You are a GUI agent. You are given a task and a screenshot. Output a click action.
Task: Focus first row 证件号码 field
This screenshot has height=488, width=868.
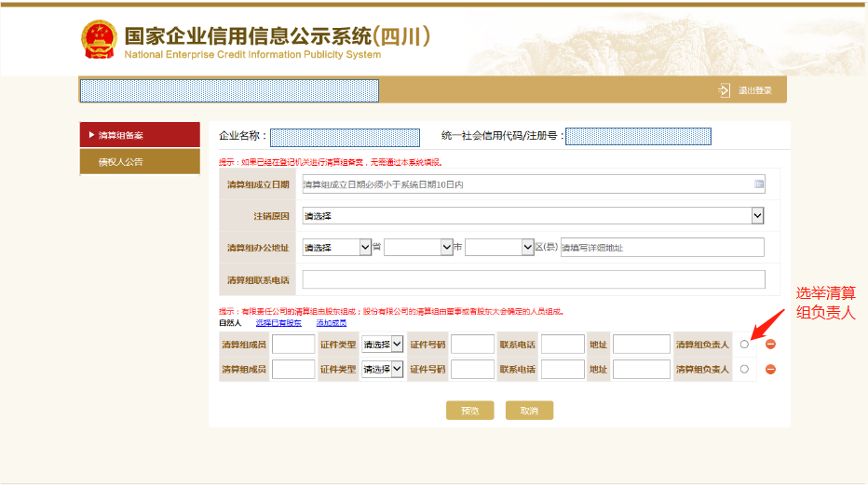click(472, 345)
